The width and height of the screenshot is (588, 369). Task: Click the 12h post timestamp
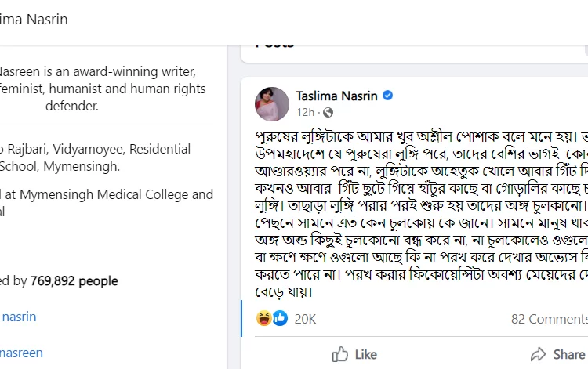click(x=305, y=112)
